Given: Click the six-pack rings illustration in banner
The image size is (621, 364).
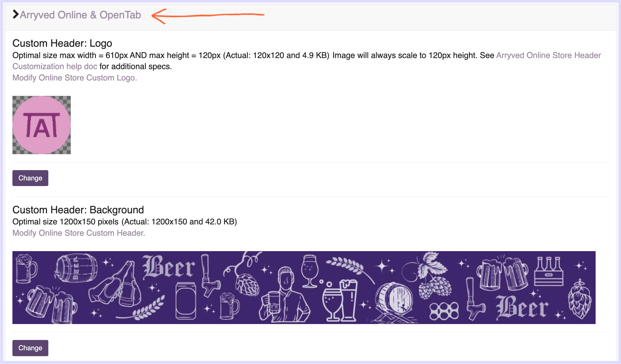Looking at the screenshot, I should pos(444,311).
